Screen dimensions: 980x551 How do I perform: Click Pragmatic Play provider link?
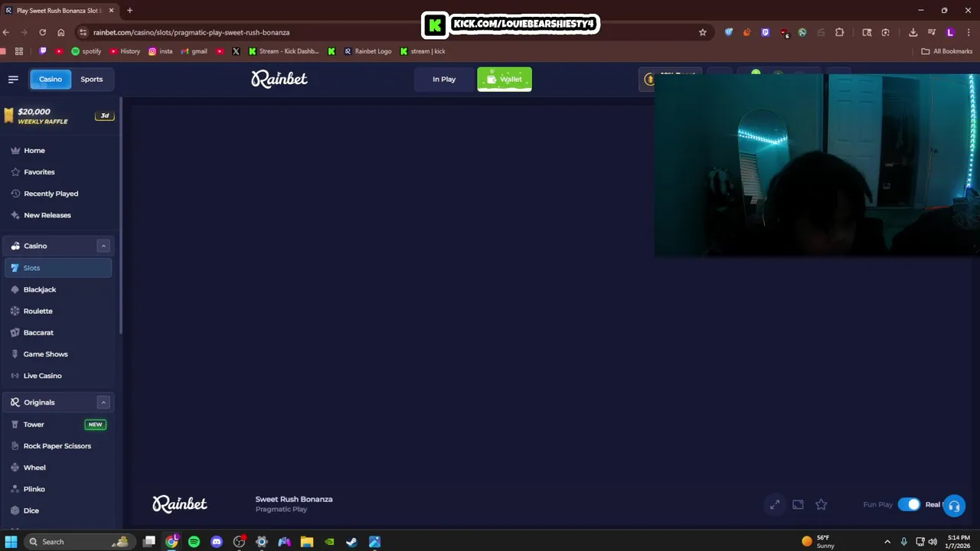click(281, 510)
